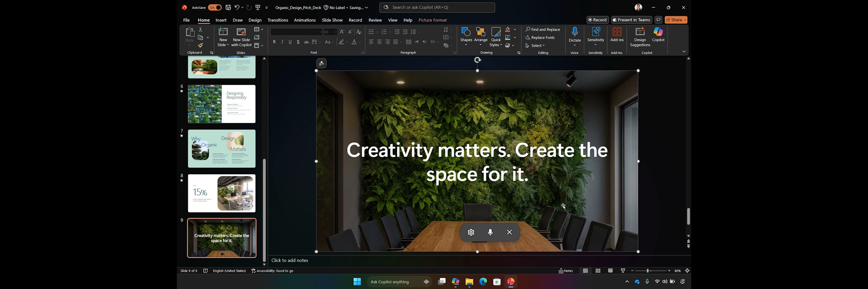Click Find and Replace
This screenshot has height=289, width=868.
[x=542, y=30]
